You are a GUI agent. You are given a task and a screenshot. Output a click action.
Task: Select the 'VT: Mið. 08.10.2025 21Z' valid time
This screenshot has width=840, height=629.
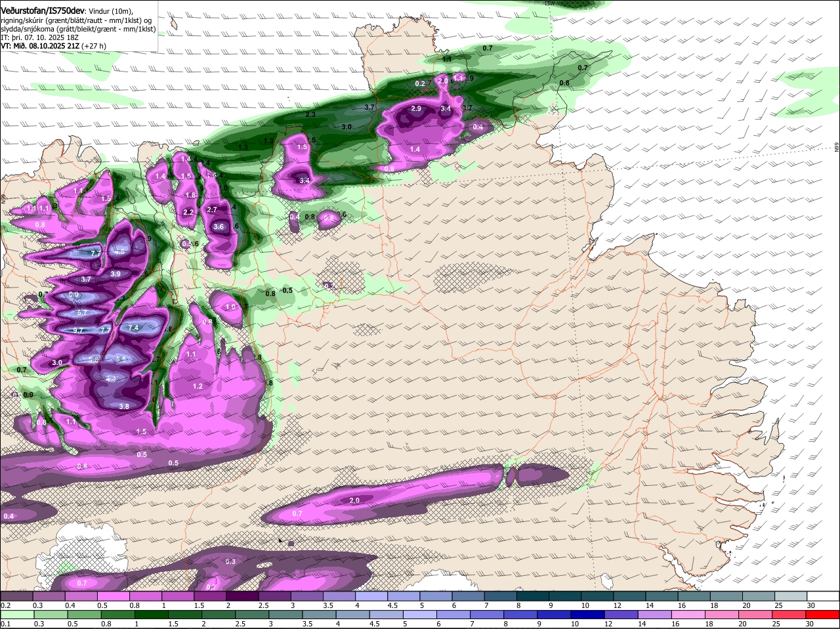[40, 46]
